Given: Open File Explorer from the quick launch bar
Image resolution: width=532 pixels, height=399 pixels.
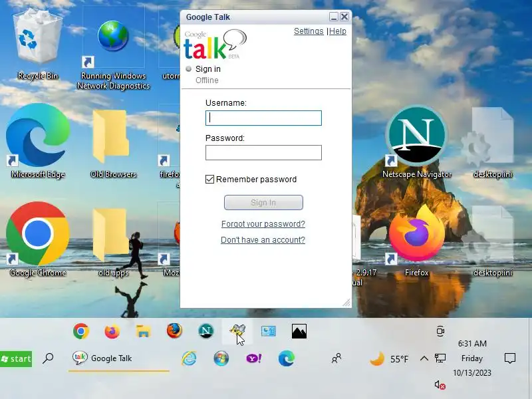Looking at the screenshot, I should pyautogui.click(x=143, y=331).
